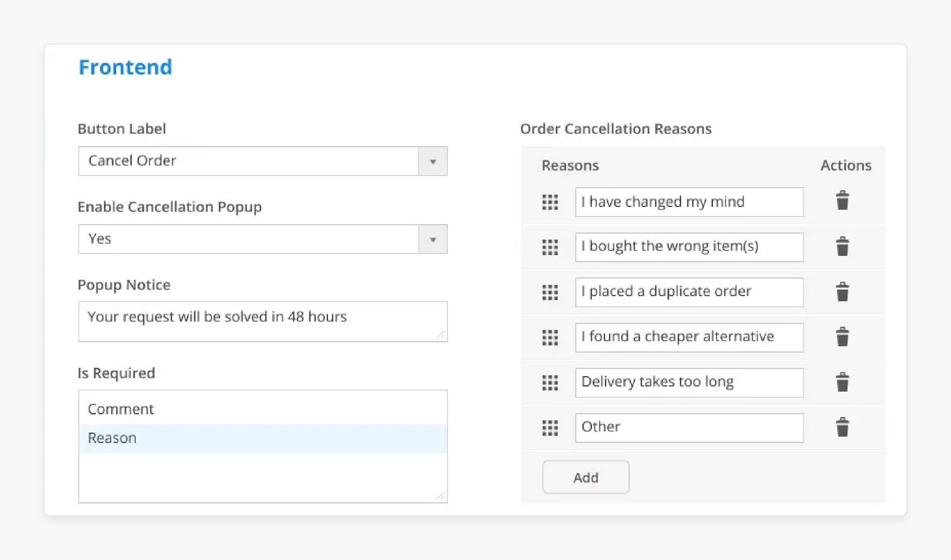951x560 pixels.
Task: Click the Add reason button
Action: point(586,477)
